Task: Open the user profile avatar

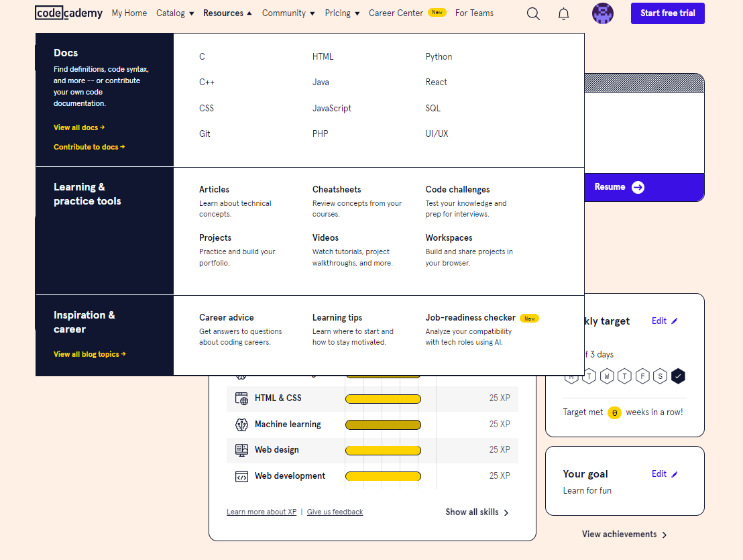Action: (x=602, y=13)
